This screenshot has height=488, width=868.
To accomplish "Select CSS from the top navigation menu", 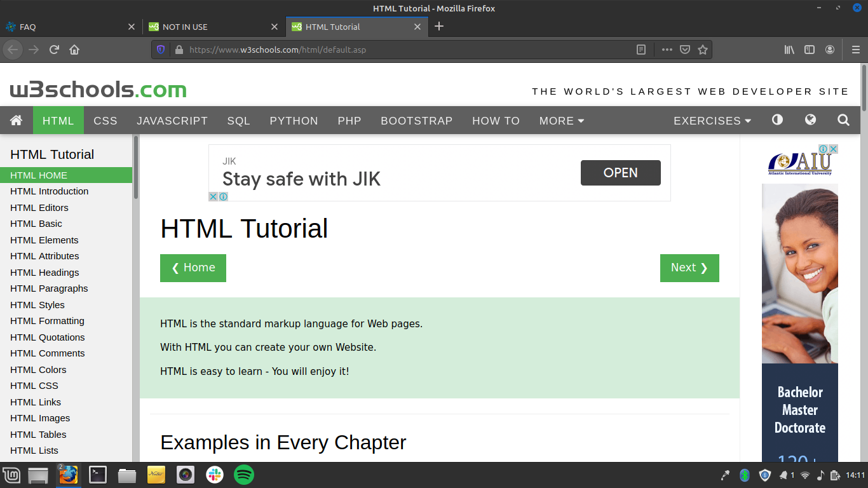I will coord(105,120).
